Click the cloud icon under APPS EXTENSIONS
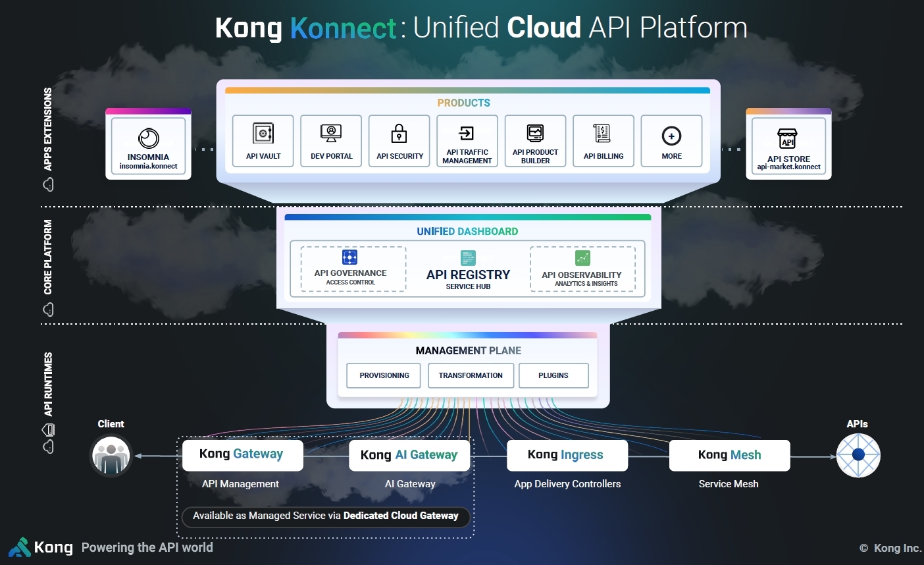Viewport: 924px width, 565px height. tap(48, 184)
